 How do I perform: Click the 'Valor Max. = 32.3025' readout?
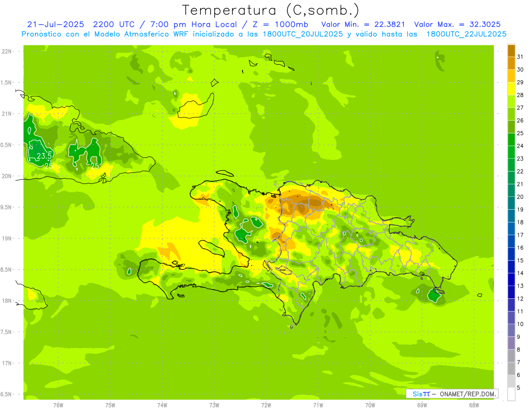tap(458, 24)
